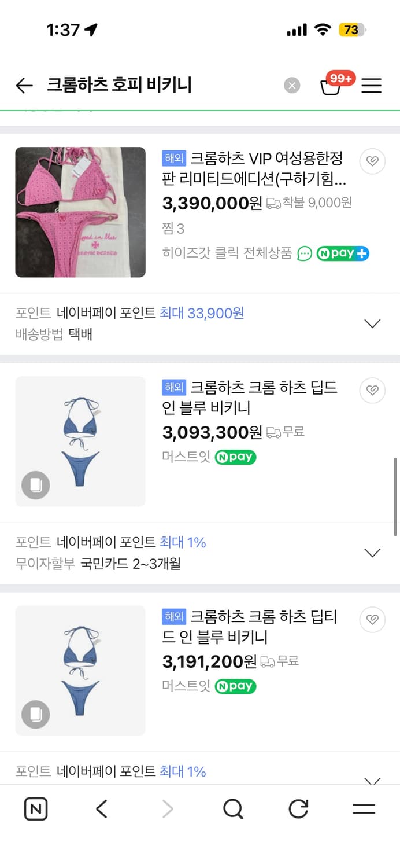Clear search query with the X button
Image resolution: width=400 pixels, height=868 pixels.
(292, 85)
